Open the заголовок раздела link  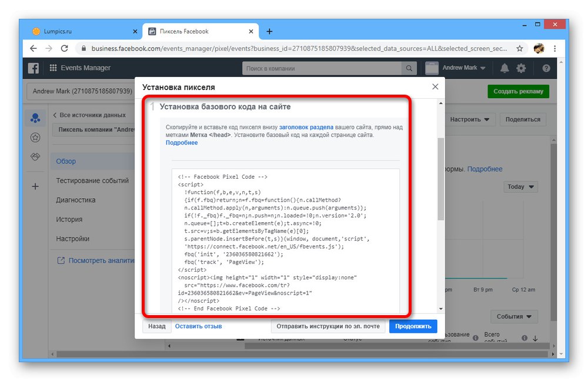(x=306, y=127)
